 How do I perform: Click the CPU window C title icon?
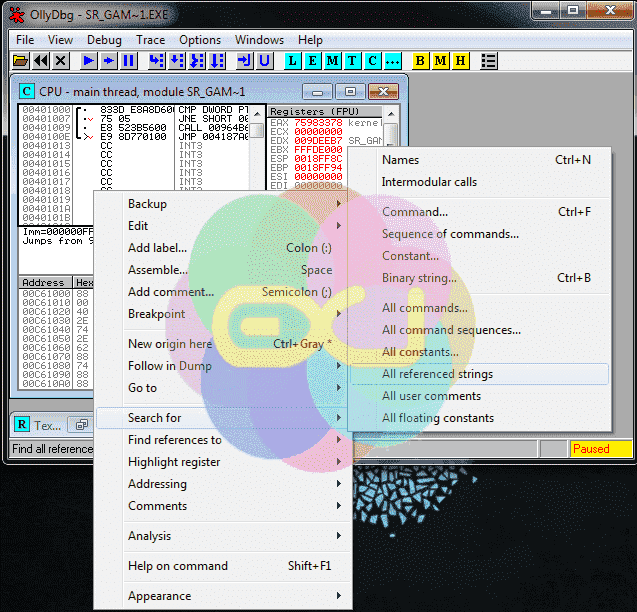(x=27, y=91)
